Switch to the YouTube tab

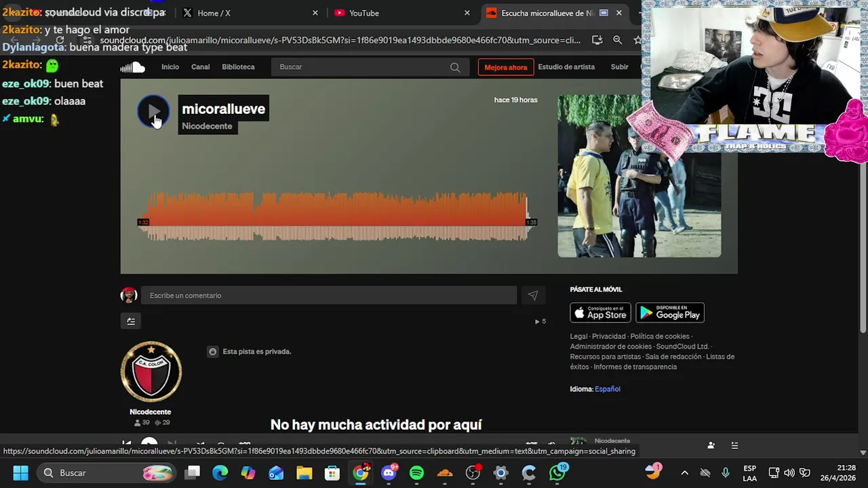coord(401,13)
